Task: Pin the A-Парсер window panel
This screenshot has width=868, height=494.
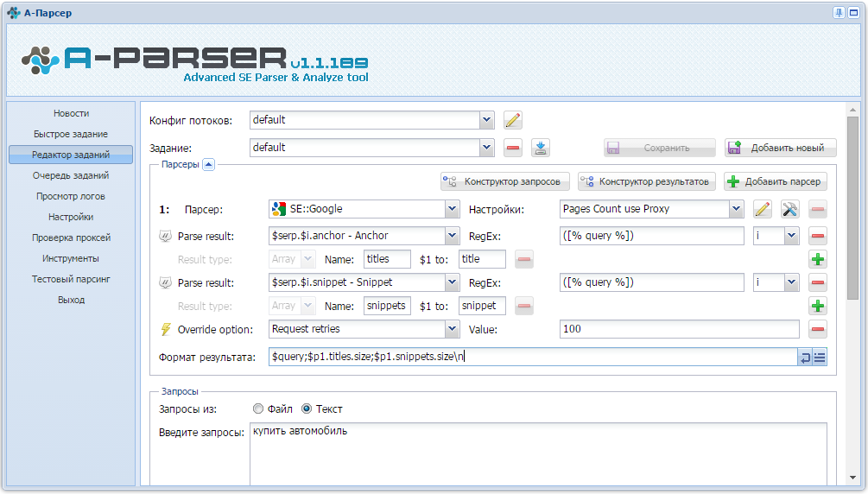Action: pos(839,13)
